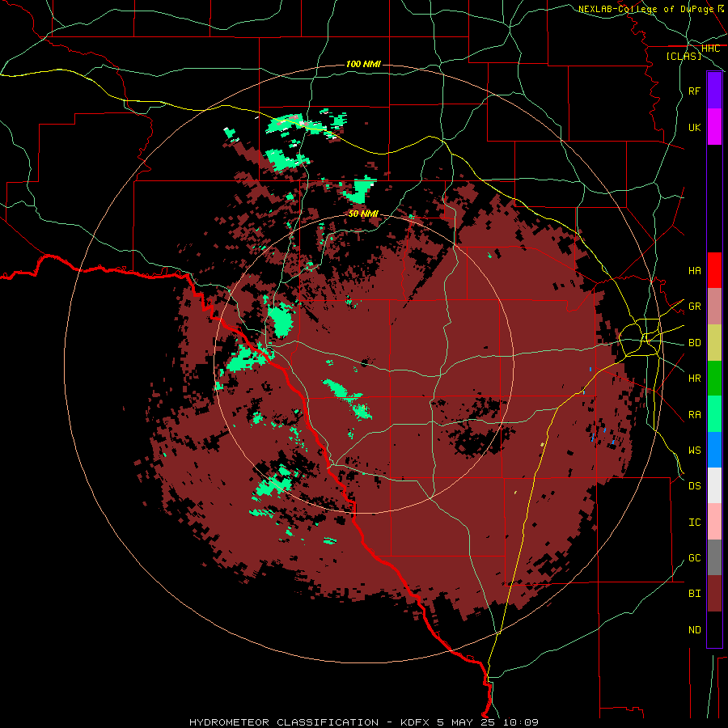Select the 'WS' legend label

[694, 450]
